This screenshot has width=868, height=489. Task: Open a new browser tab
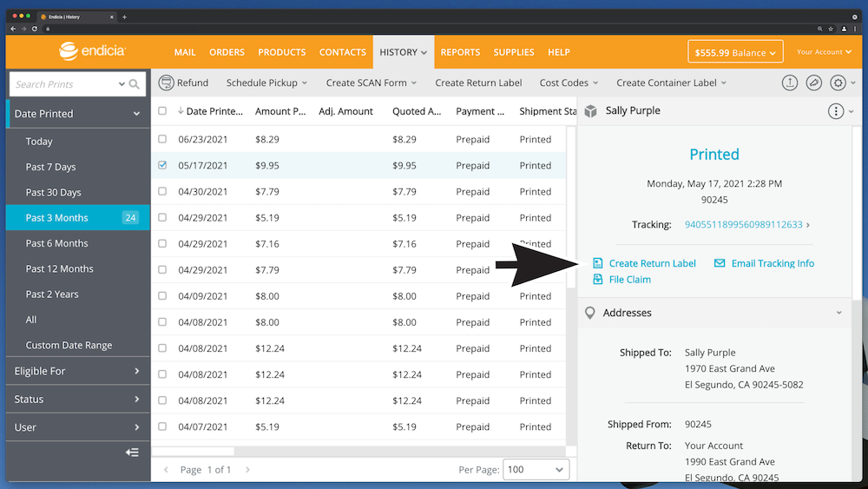[124, 17]
